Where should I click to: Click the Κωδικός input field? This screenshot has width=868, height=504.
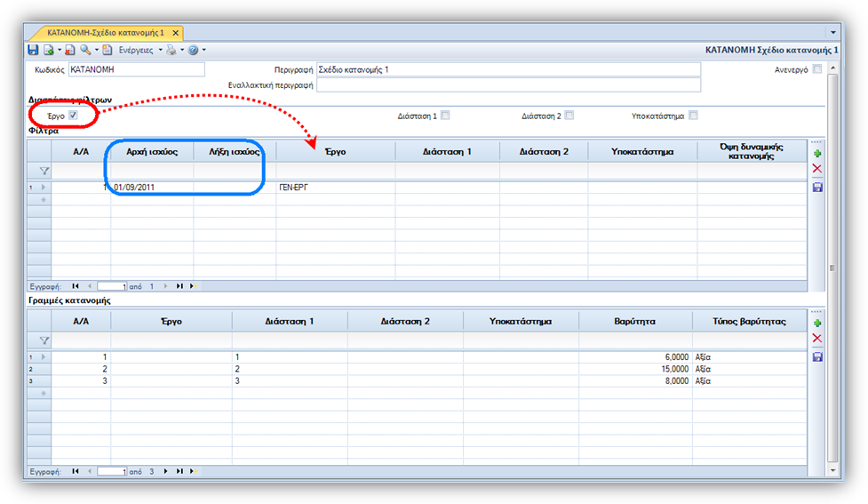136,69
